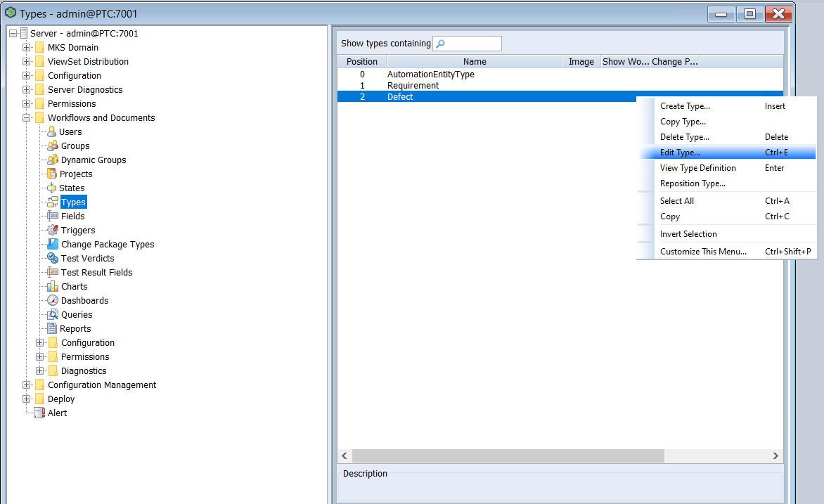
Task: Click Customize This Menu option
Action: tap(703, 252)
